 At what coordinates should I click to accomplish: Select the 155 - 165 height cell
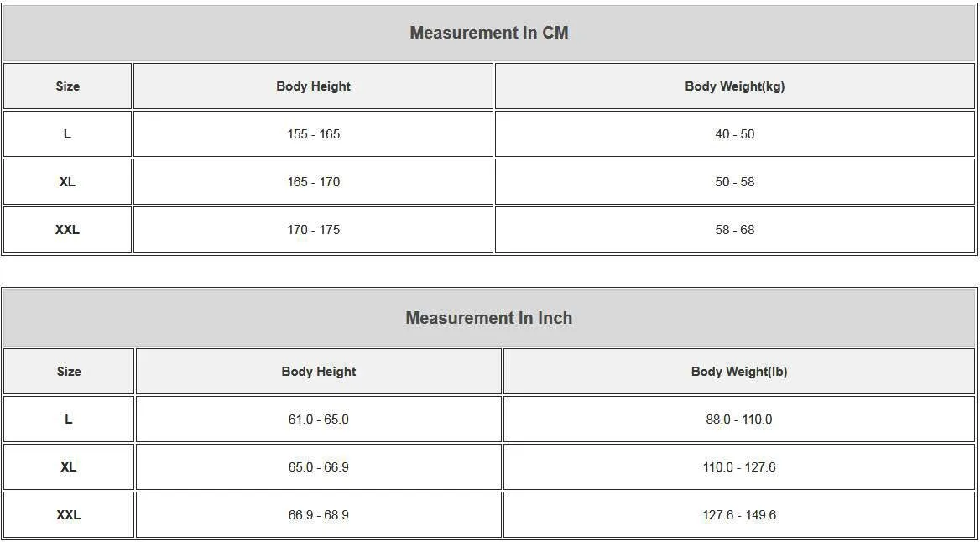coord(313,134)
